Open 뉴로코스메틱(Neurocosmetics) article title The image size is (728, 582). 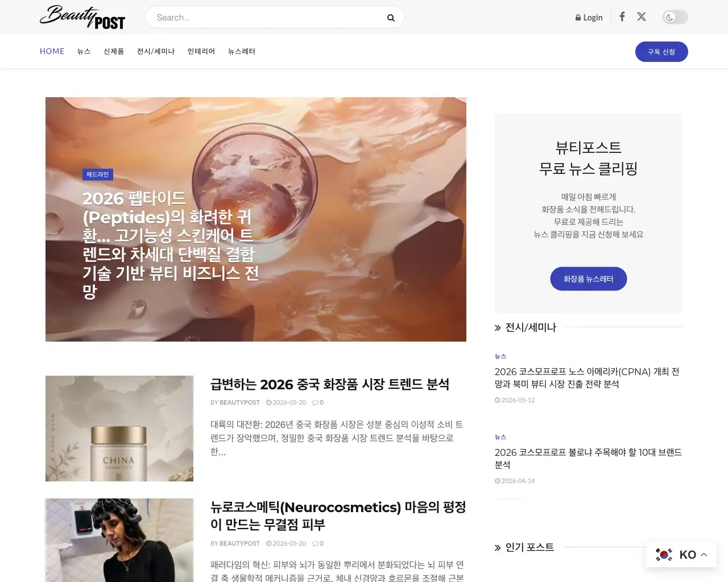(x=338, y=516)
